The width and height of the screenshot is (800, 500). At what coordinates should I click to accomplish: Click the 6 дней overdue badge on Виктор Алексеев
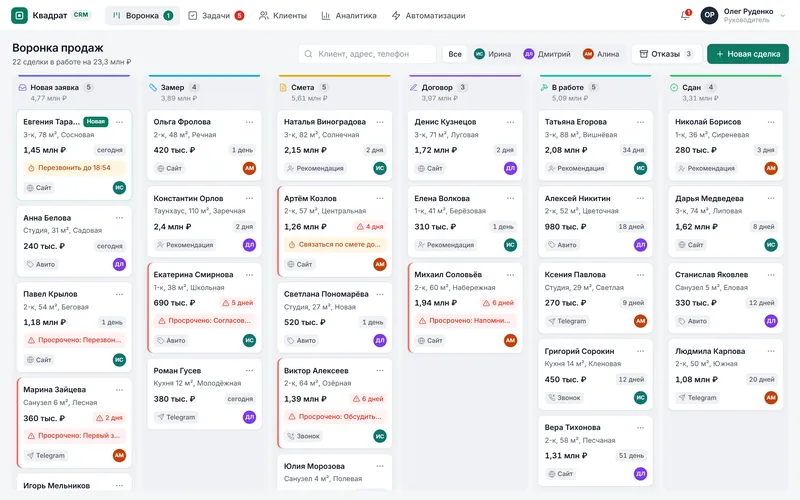click(x=368, y=399)
